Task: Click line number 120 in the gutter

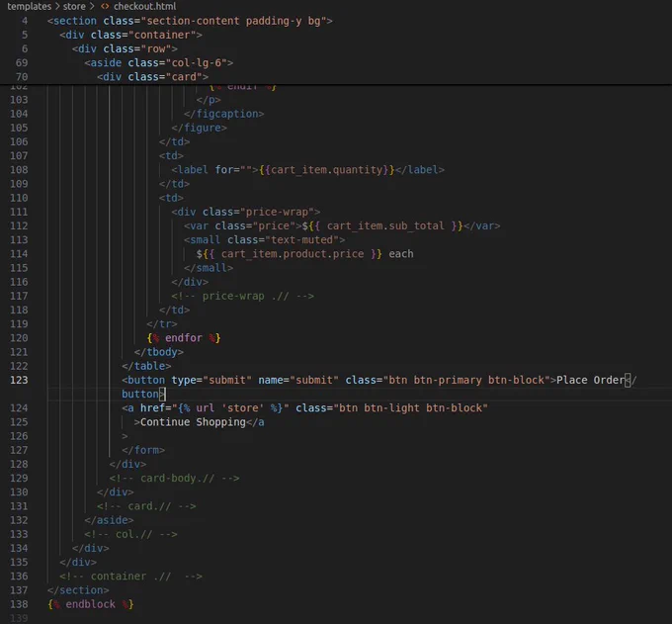Action: [19, 338]
